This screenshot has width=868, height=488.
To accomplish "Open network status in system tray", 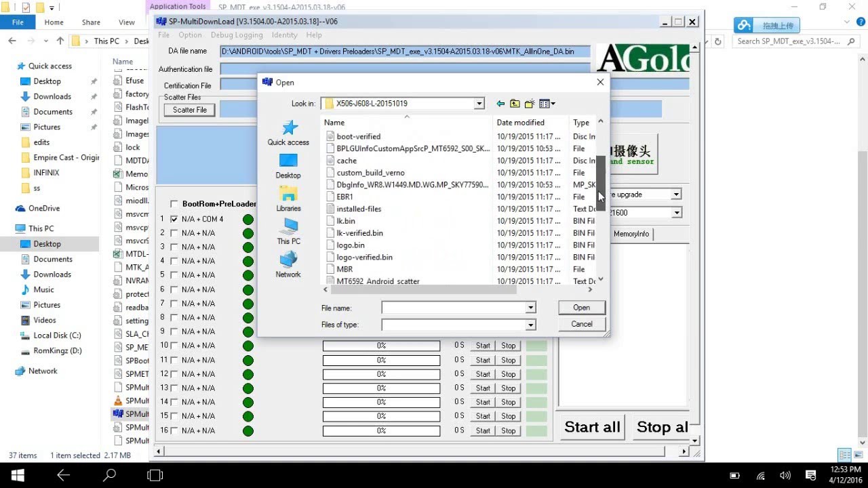I will 761,476.
